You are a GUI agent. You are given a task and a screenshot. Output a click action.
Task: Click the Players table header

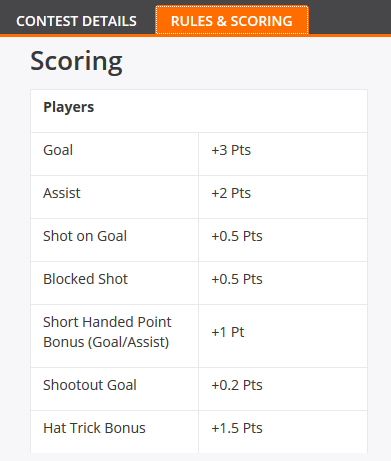point(69,107)
